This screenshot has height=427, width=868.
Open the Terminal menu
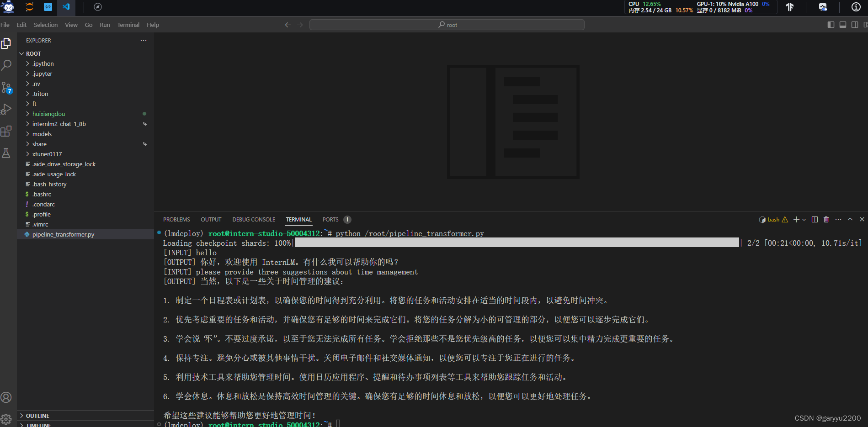[128, 25]
